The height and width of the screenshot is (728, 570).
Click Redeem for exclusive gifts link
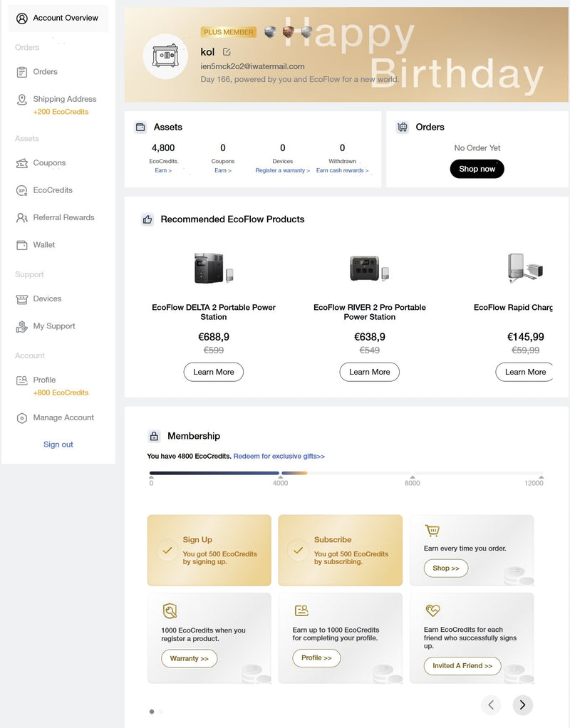pyautogui.click(x=279, y=457)
